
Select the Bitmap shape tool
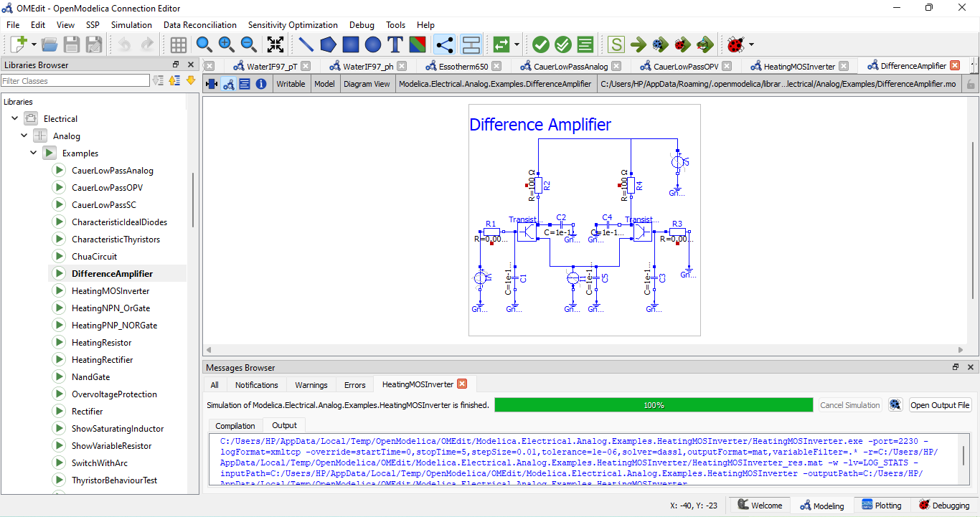[x=418, y=44]
